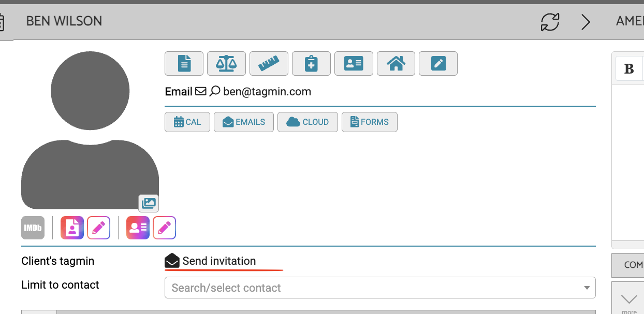Open the ruler measurements button
644x314 pixels.
(x=269, y=64)
